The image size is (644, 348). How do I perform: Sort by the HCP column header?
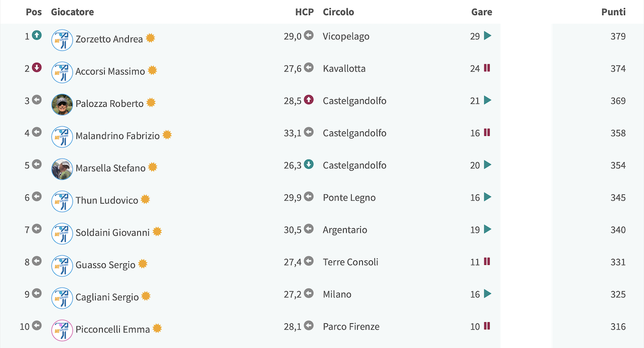click(x=304, y=12)
